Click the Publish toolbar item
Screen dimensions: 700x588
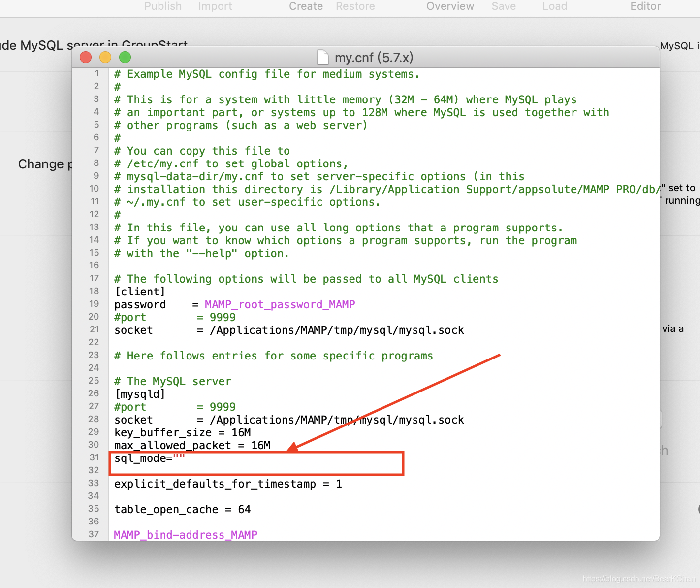coord(163,6)
